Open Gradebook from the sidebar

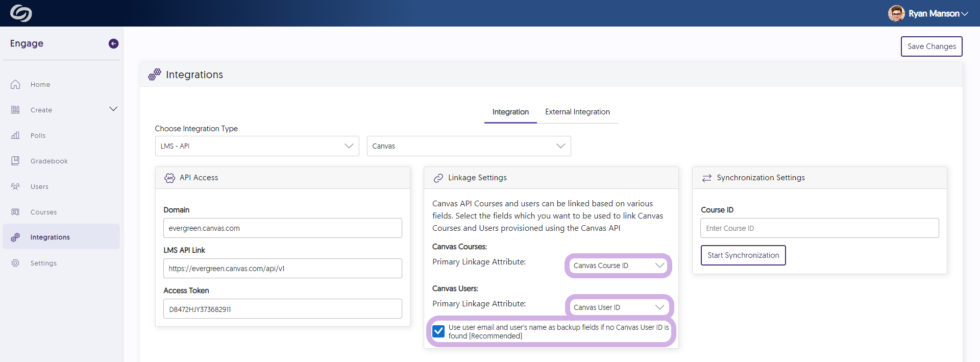pyautogui.click(x=61, y=161)
